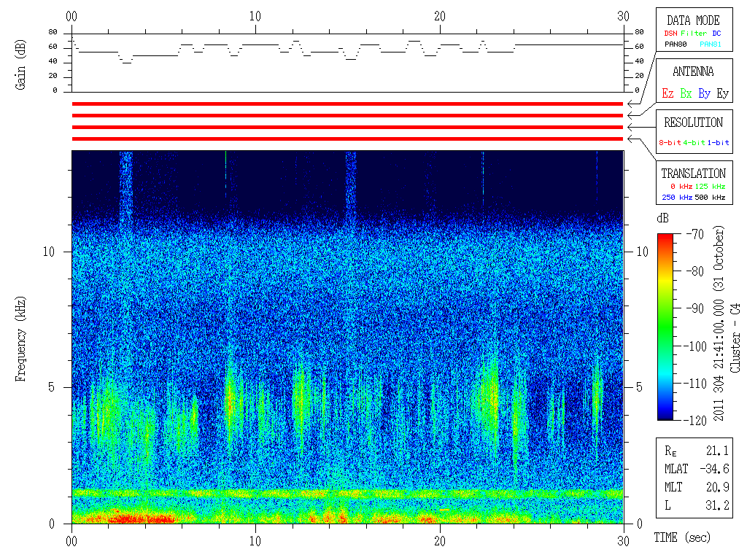Click the second red status bar for antenna
This screenshot has height=560, width=747.
point(347,116)
